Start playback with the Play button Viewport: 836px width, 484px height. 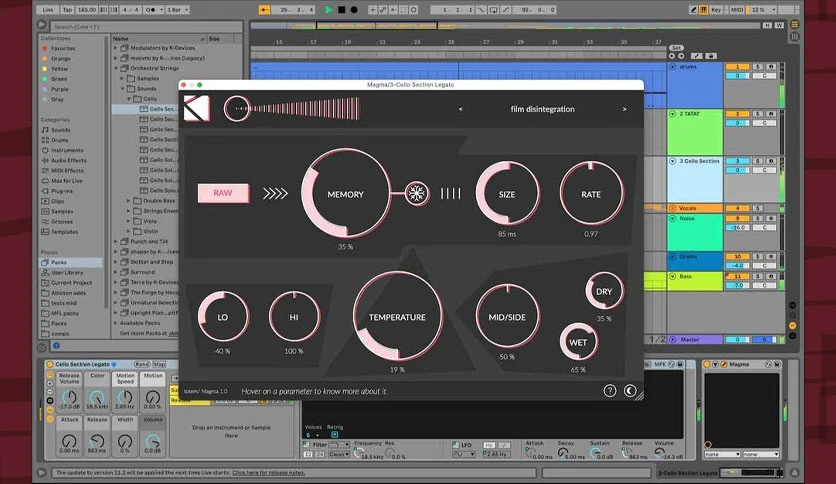pos(329,10)
